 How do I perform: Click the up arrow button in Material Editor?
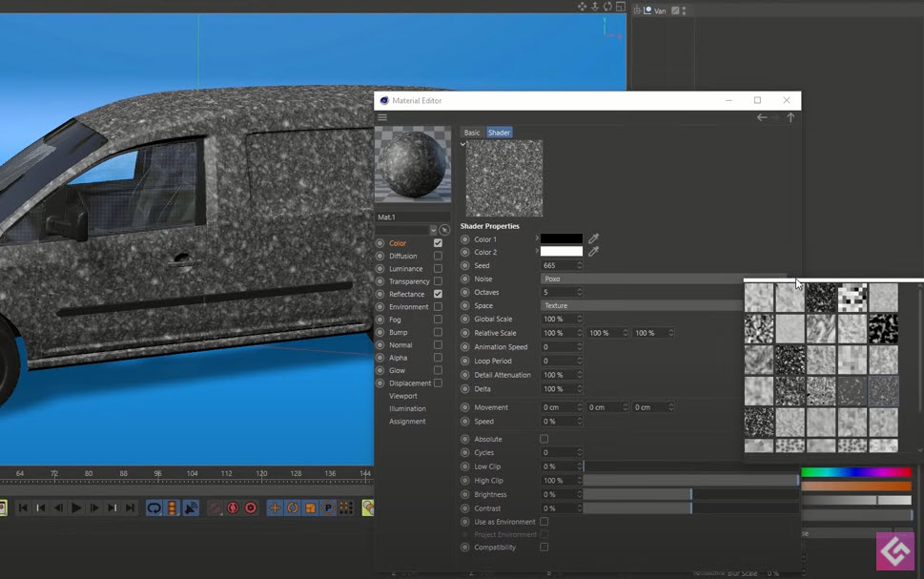791,116
